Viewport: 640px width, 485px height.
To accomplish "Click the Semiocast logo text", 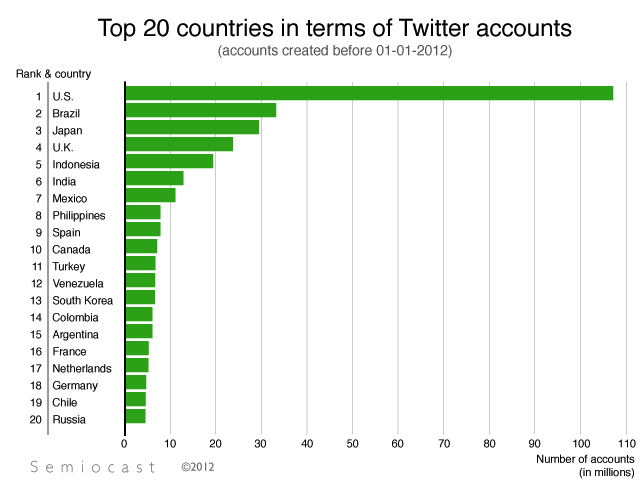I will point(91,466).
